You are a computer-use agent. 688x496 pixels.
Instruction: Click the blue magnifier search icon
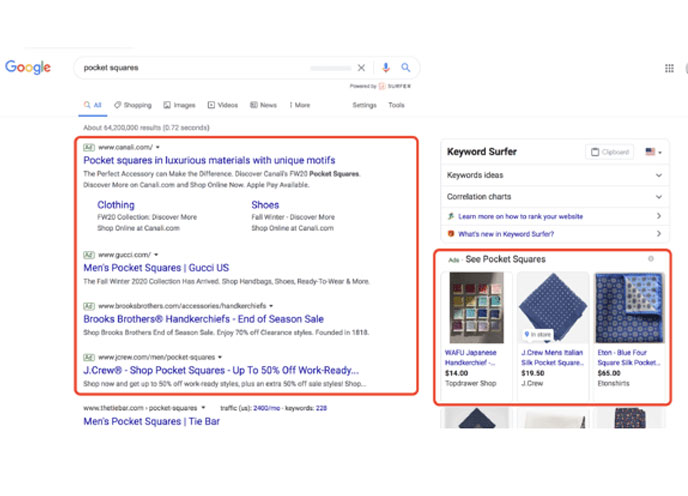tap(406, 67)
